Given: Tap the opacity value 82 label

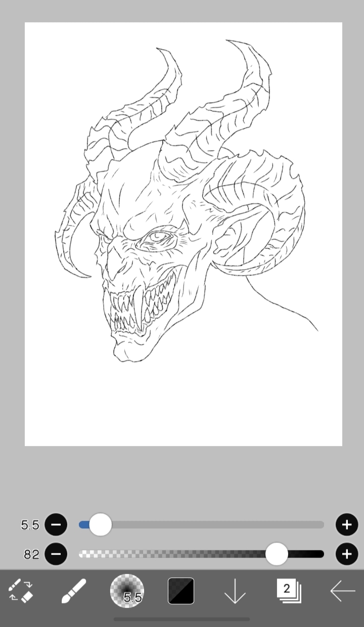Looking at the screenshot, I should pyautogui.click(x=31, y=555).
